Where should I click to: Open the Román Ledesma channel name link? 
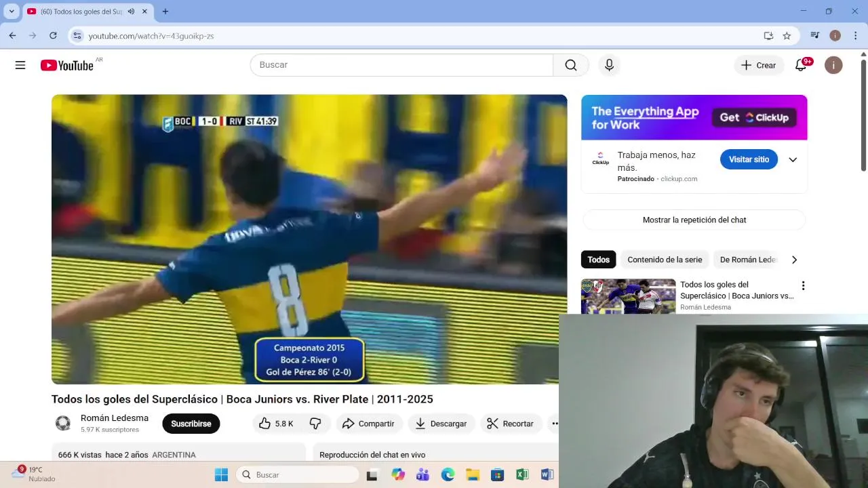point(115,418)
